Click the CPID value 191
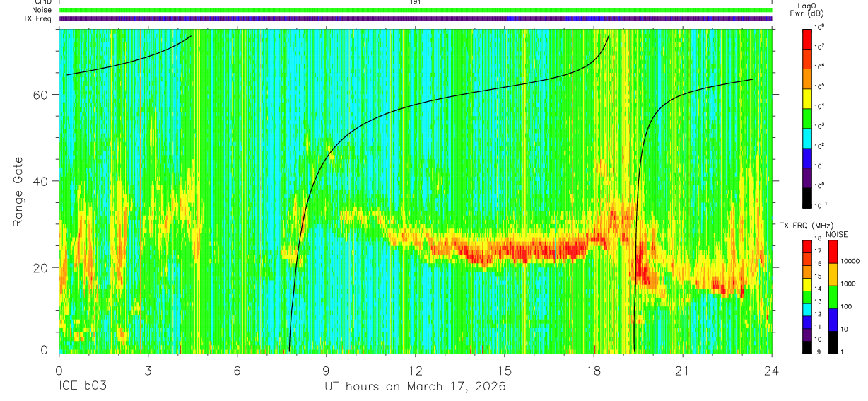The width and height of the screenshot is (868, 401). [x=416, y=2]
